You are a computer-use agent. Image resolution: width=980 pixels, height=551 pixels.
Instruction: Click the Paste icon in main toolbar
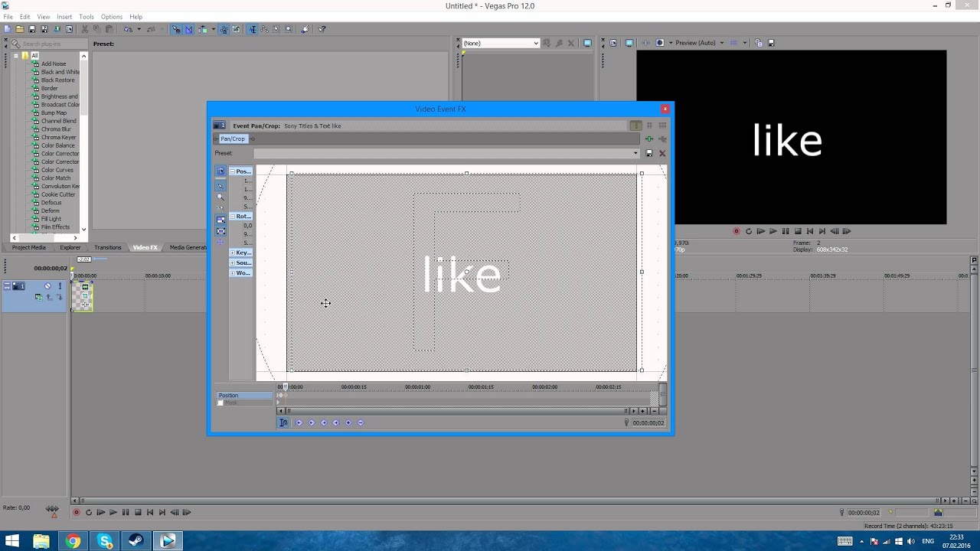click(109, 29)
